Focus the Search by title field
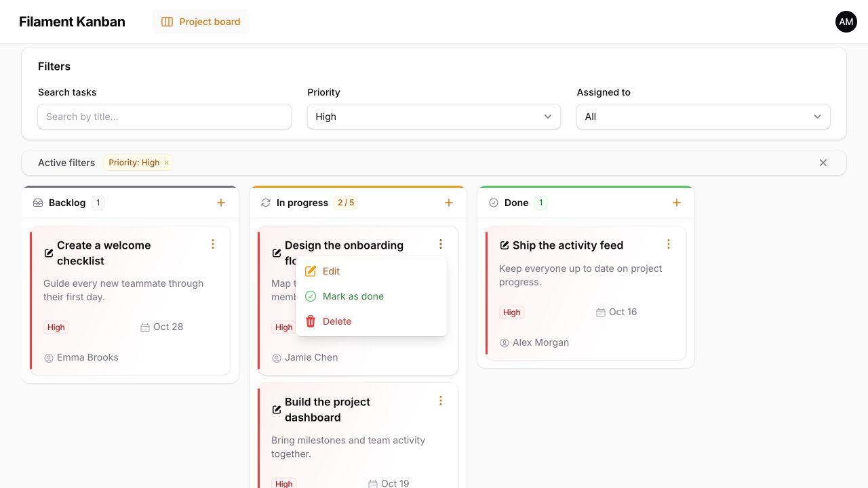The image size is (868, 488). (165, 117)
